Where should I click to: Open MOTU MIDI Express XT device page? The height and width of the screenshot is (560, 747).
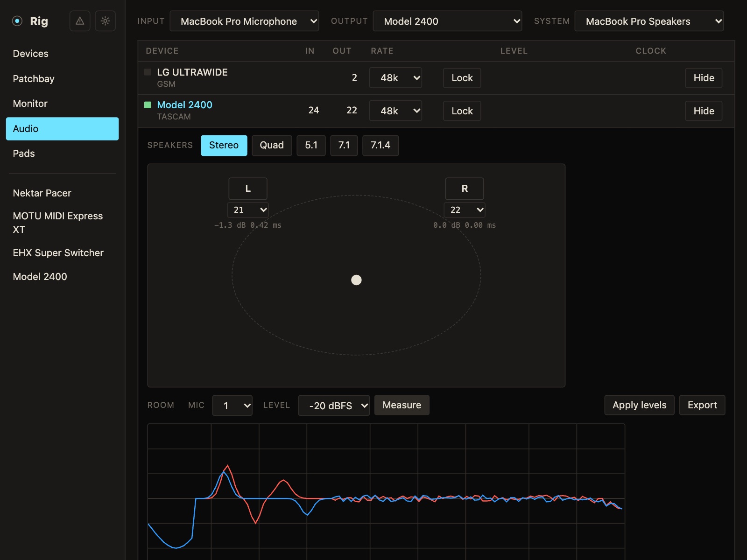click(x=62, y=223)
